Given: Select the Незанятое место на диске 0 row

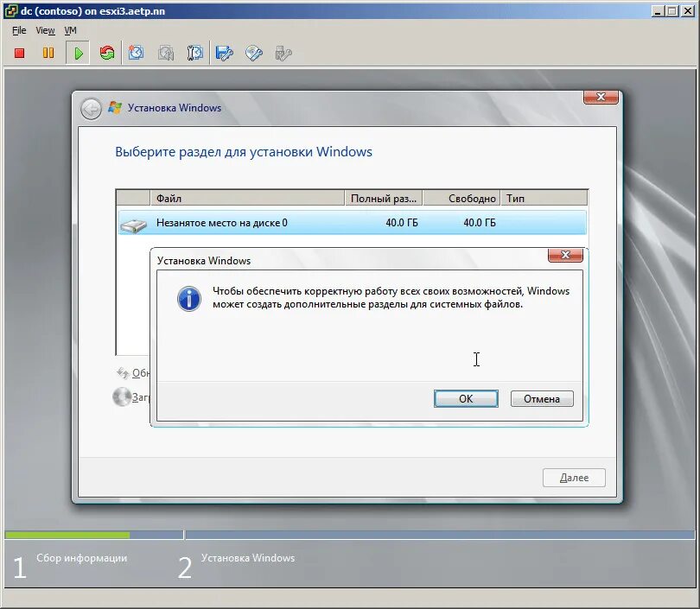Looking at the screenshot, I should click(353, 223).
